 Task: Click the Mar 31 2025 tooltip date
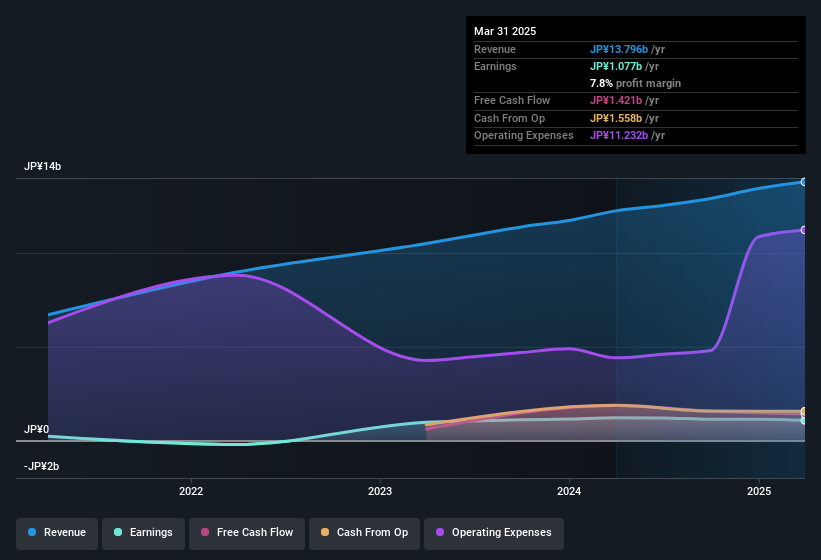point(505,31)
